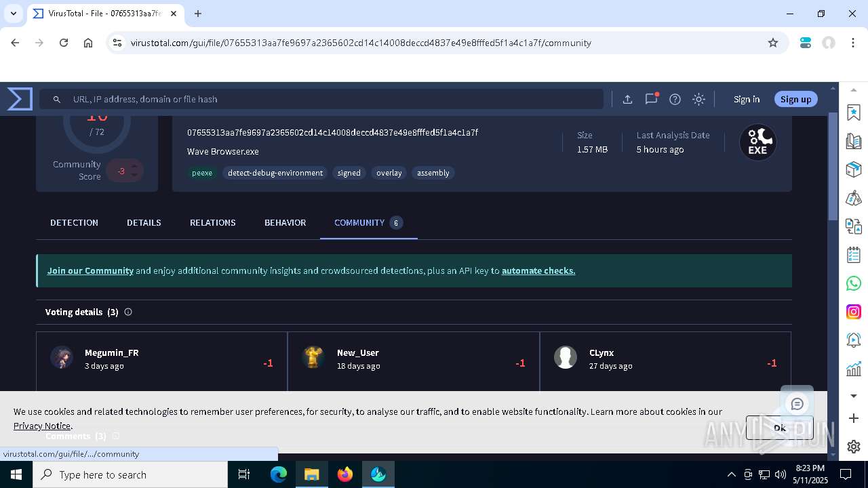Open the sidebar statistics chart icon
868x488 pixels.
(x=854, y=369)
